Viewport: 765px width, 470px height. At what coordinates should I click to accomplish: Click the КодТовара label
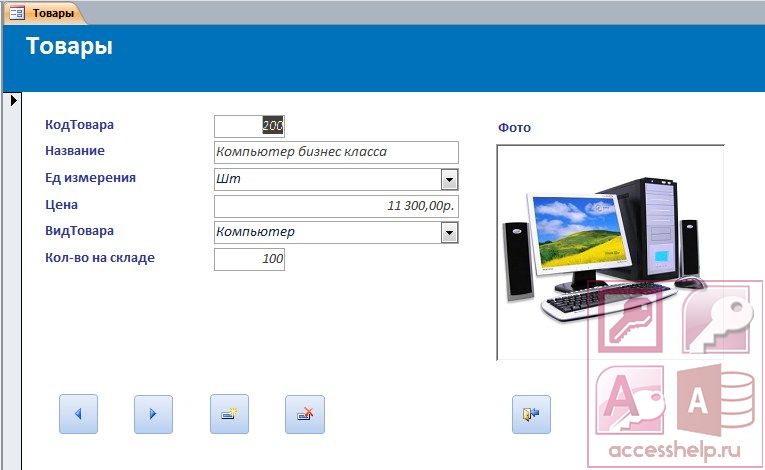80,125
